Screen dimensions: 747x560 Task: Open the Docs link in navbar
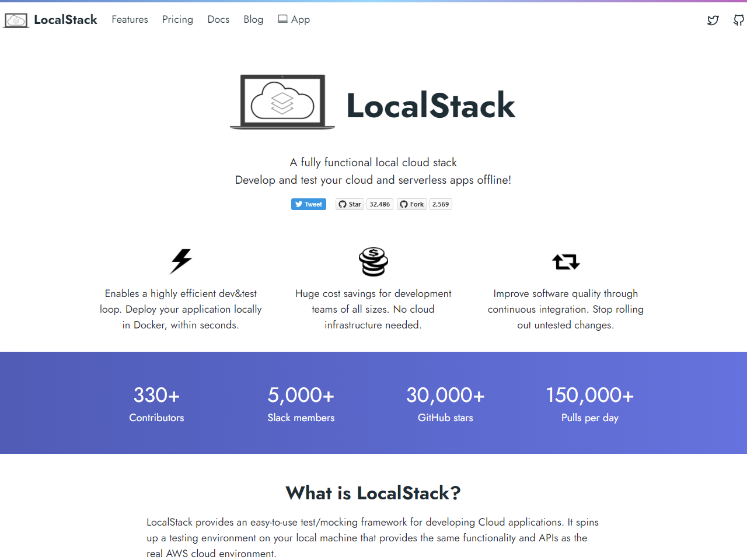[218, 19]
